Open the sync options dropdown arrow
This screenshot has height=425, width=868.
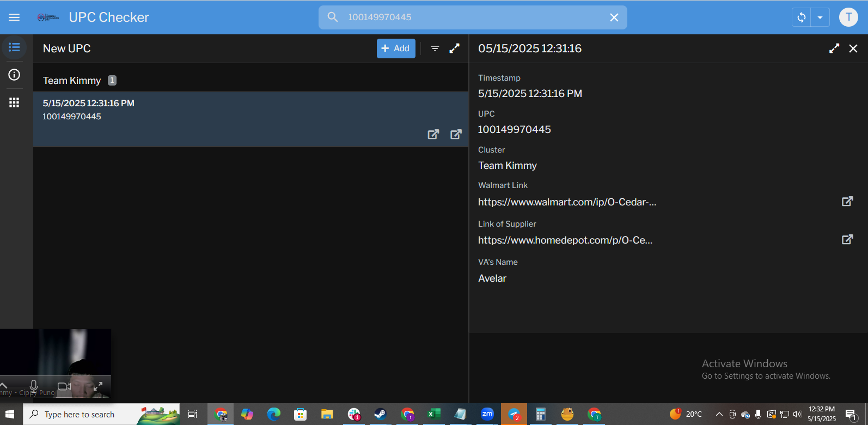click(x=820, y=17)
